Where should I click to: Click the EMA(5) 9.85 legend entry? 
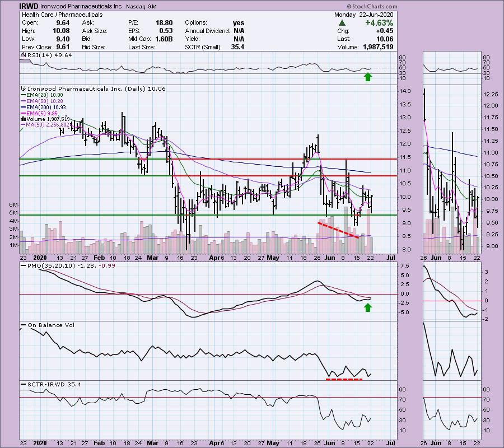tap(42, 114)
